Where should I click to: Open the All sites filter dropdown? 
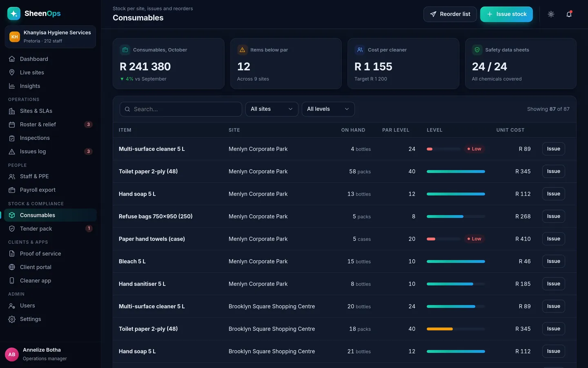tap(272, 109)
